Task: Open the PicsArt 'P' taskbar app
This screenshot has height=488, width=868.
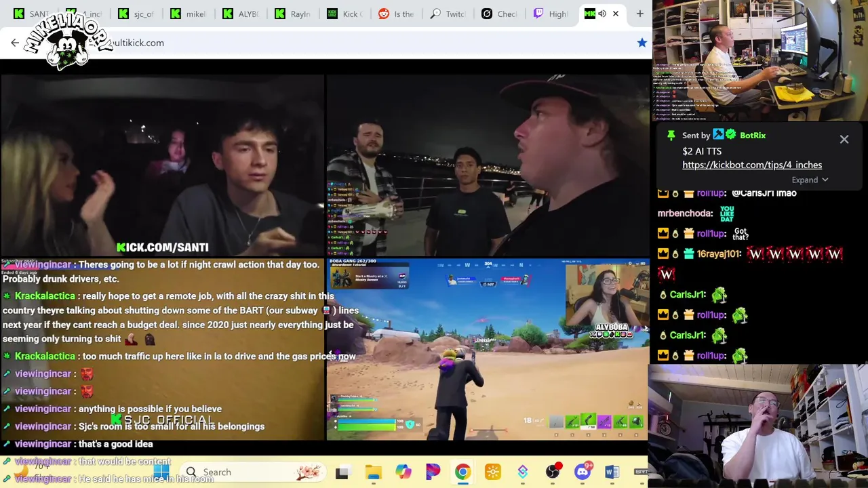Action: (433, 472)
